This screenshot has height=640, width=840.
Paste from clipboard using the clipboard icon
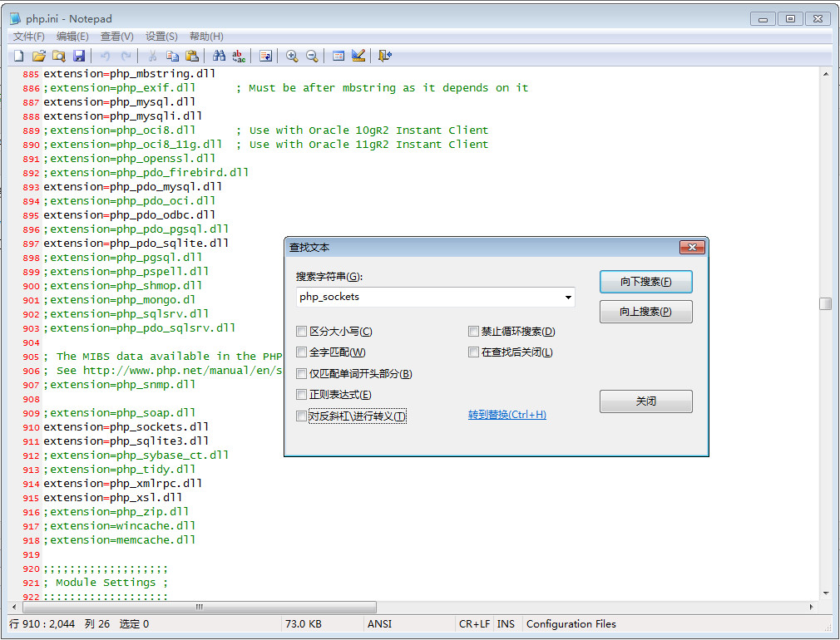point(193,56)
